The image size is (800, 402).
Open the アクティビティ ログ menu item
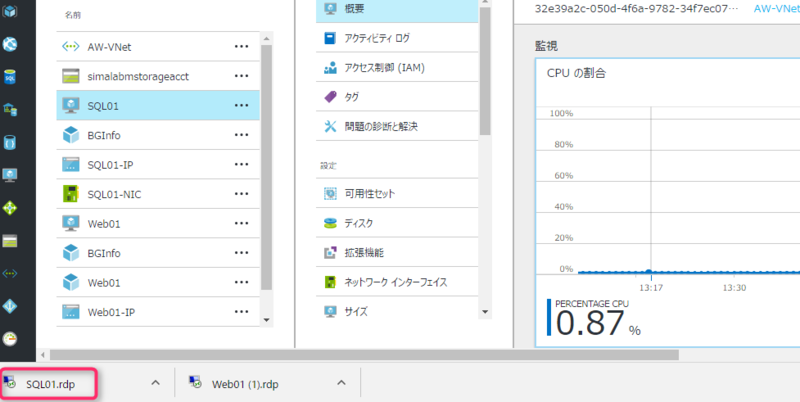coord(397,38)
